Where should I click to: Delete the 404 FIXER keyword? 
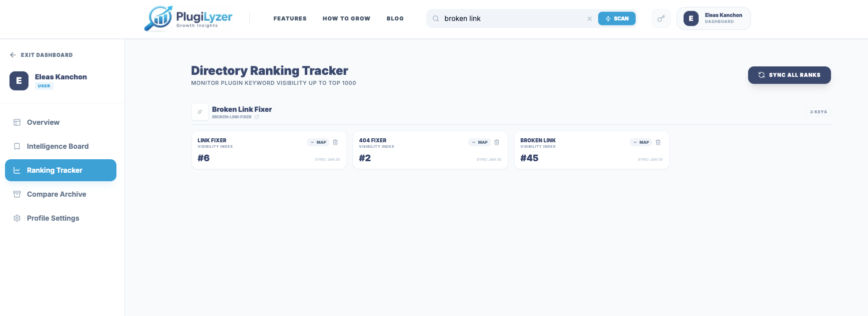(497, 142)
